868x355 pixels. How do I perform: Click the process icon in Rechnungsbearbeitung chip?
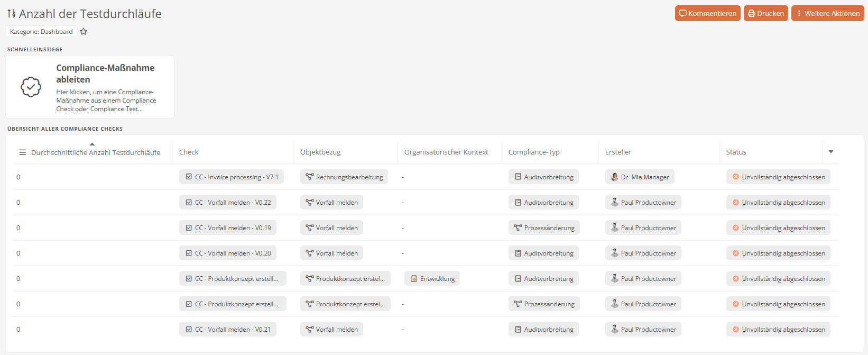309,177
